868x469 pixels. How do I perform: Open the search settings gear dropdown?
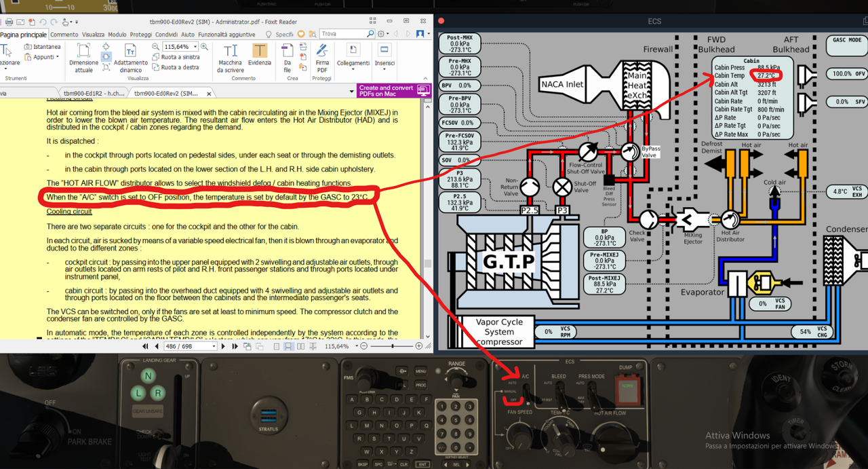coord(383,34)
